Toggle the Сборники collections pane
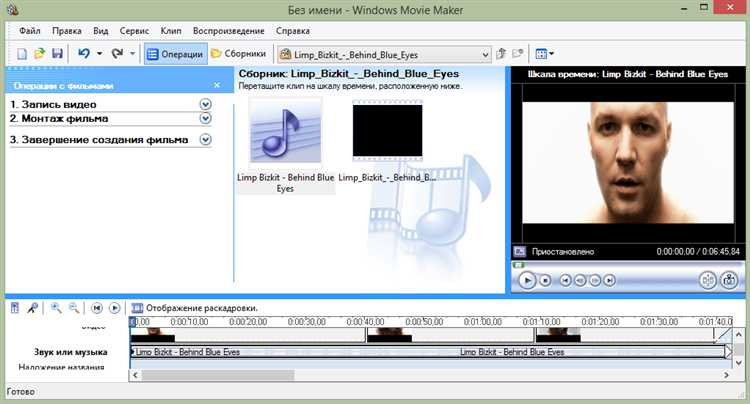The width and height of the screenshot is (750, 404). click(239, 54)
